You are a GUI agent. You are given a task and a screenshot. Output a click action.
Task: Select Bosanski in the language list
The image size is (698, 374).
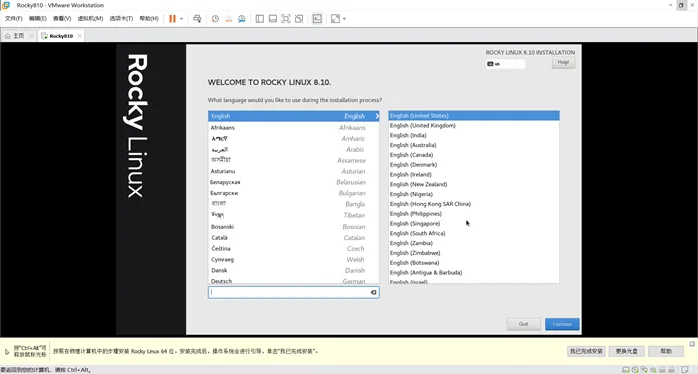click(x=294, y=227)
